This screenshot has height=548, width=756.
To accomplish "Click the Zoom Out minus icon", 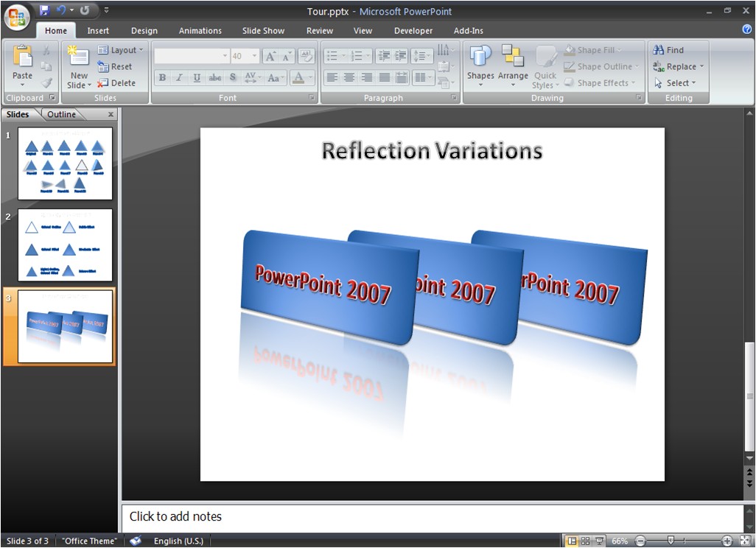I will coord(640,541).
